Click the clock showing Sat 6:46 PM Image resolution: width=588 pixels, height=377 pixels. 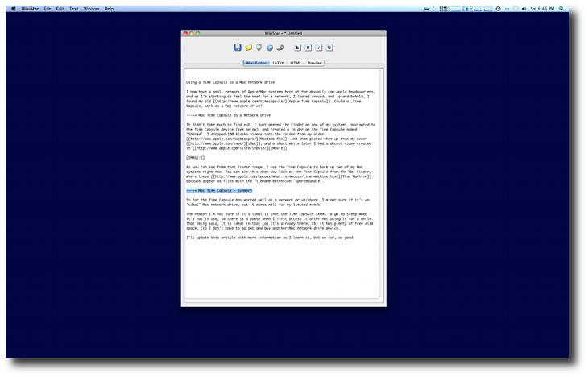[x=542, y=9]
